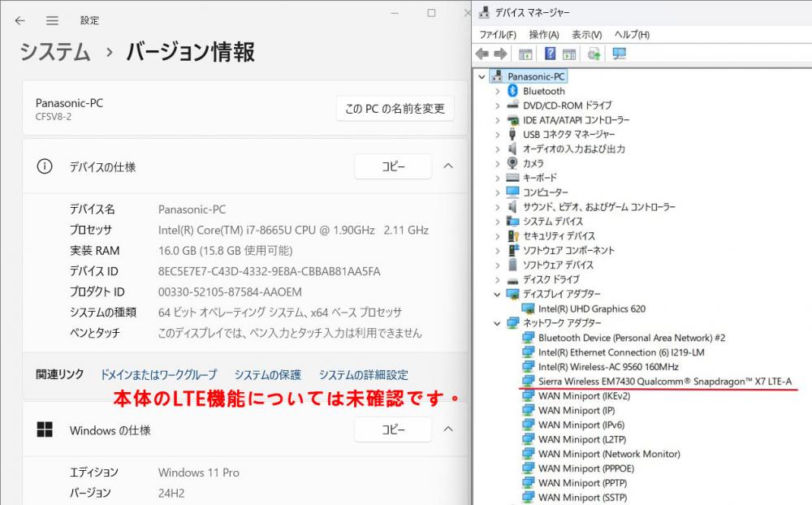812x505 pixels.
Task: Select WAN Miniport (IKEv2) entry
Action: [584, 395]
